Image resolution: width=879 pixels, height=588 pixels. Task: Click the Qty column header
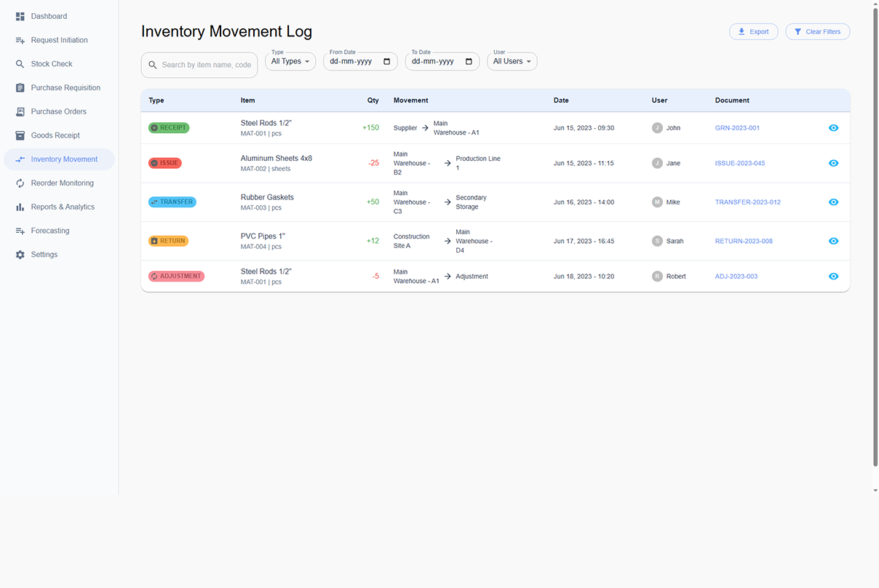tap(373, 100)
